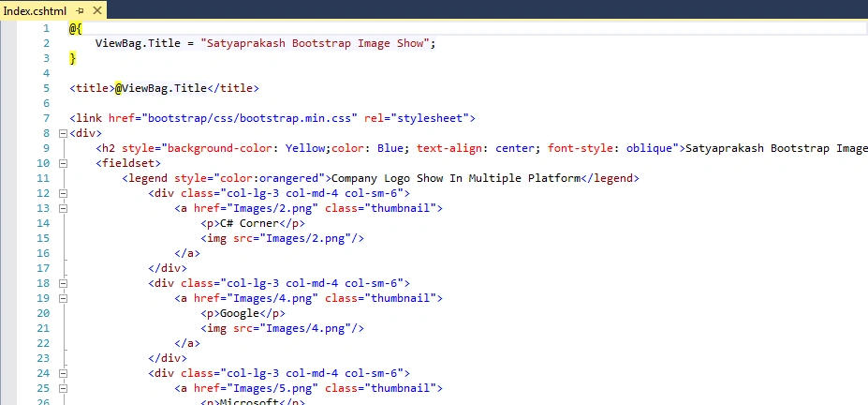Collapse the fieldset block on line 10
The height and width of the screenshot is (405, 868).
coord(63,163)
